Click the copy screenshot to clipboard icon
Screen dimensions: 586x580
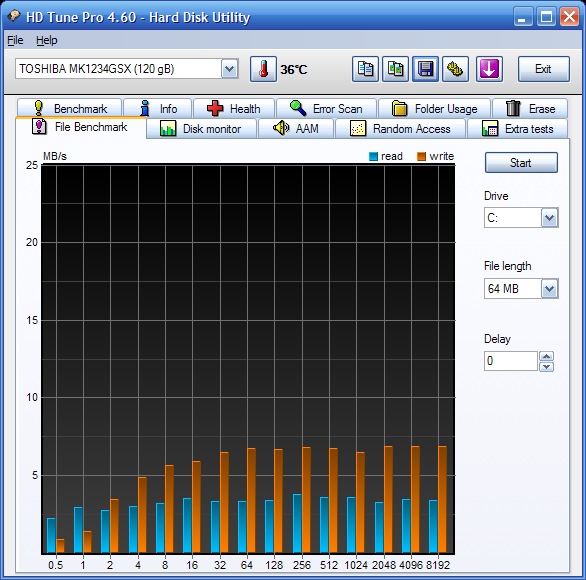click(x=395, y=69)
